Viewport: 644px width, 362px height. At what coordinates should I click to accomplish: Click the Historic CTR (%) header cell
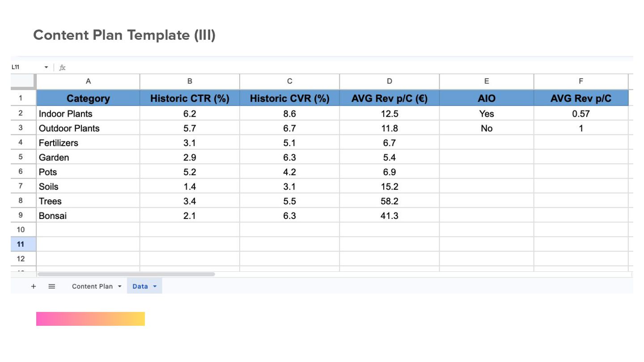click(x=190, y=98)
